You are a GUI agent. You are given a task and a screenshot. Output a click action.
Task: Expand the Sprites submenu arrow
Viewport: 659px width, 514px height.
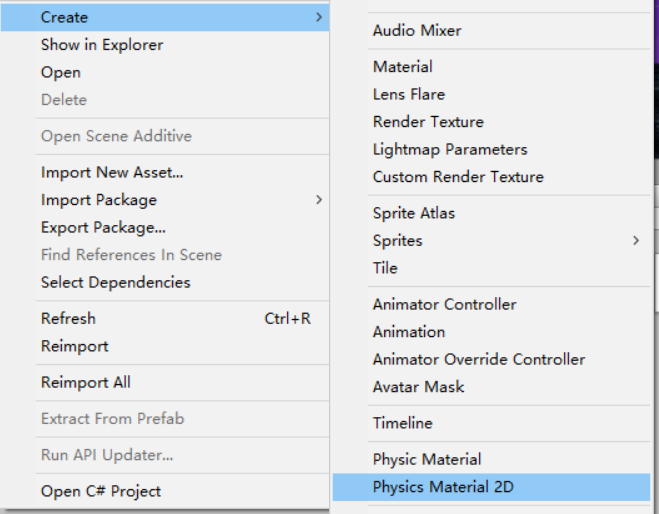[x=636, y=241]
